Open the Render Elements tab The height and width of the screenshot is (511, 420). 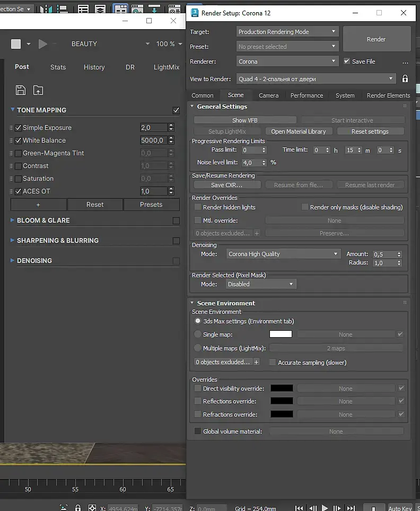388,95
